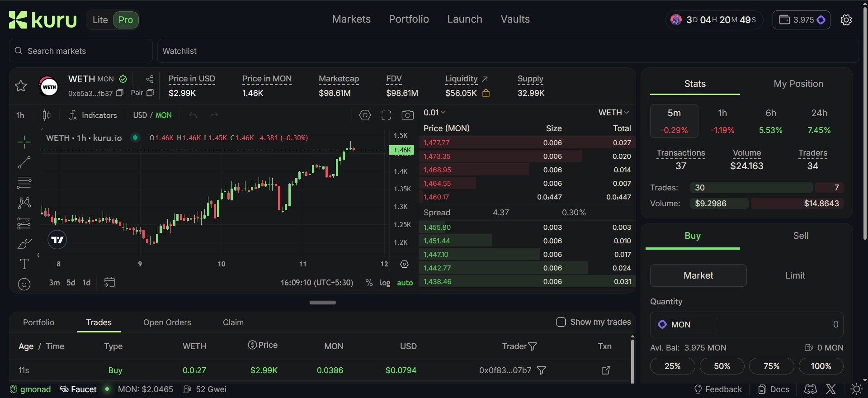The width and height of the screenshot is (868, 398).
Task: Open Docs link
Action: pos(774,389)
